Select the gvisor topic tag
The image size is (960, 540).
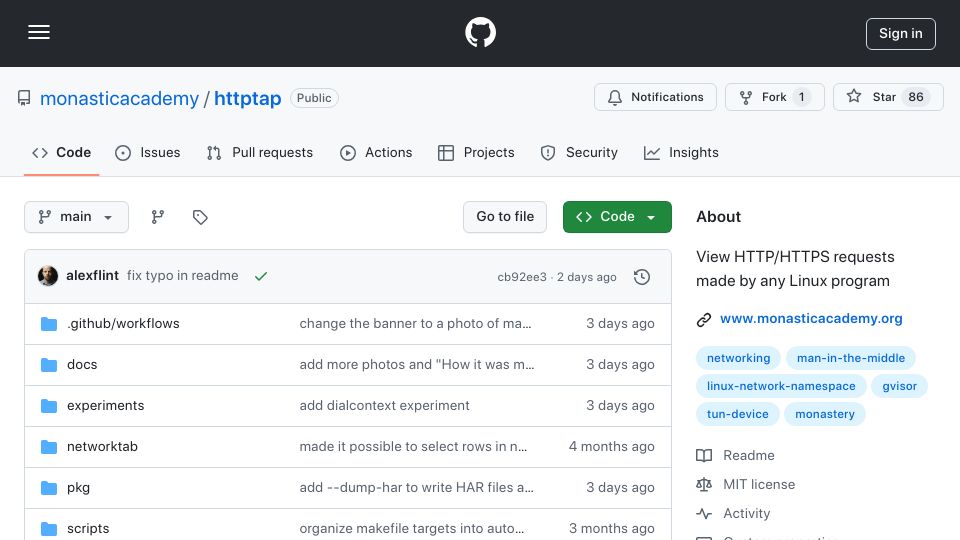(899, 386)
